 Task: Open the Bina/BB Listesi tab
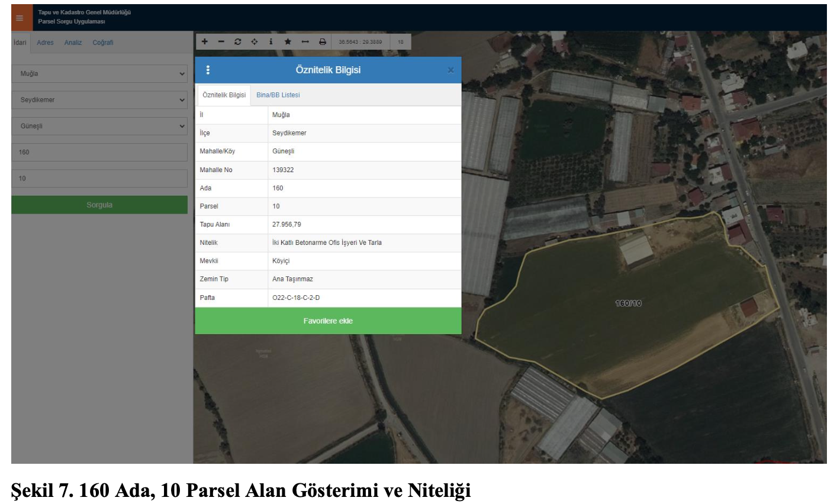[x=278, y=95]
